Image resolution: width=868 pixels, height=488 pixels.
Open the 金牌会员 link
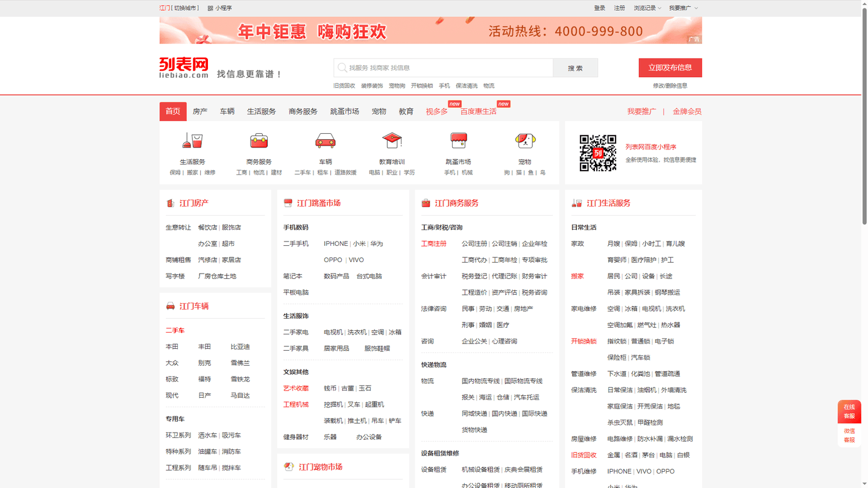click(687, 111)
